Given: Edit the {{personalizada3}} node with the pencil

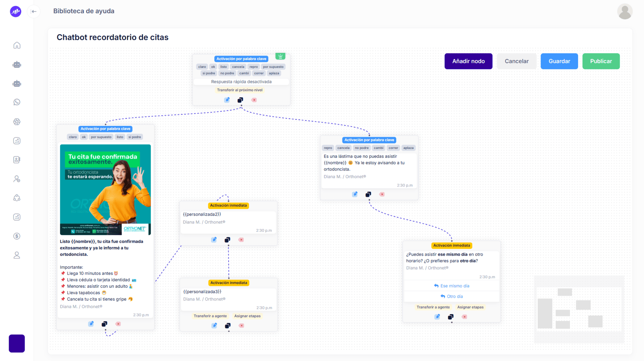Looking at the screenshot, I should [x=214, y=326].
